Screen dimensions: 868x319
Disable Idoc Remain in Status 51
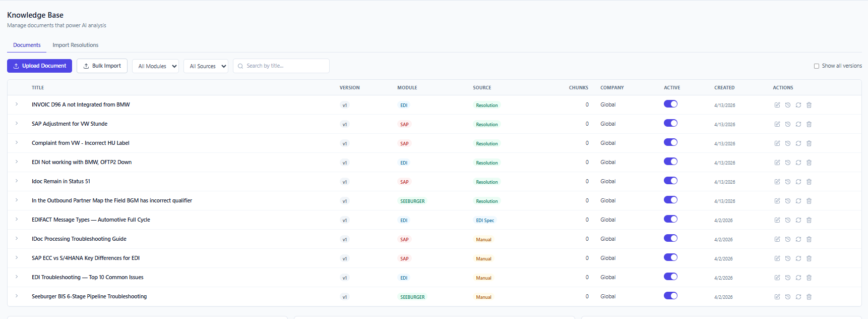670,181
